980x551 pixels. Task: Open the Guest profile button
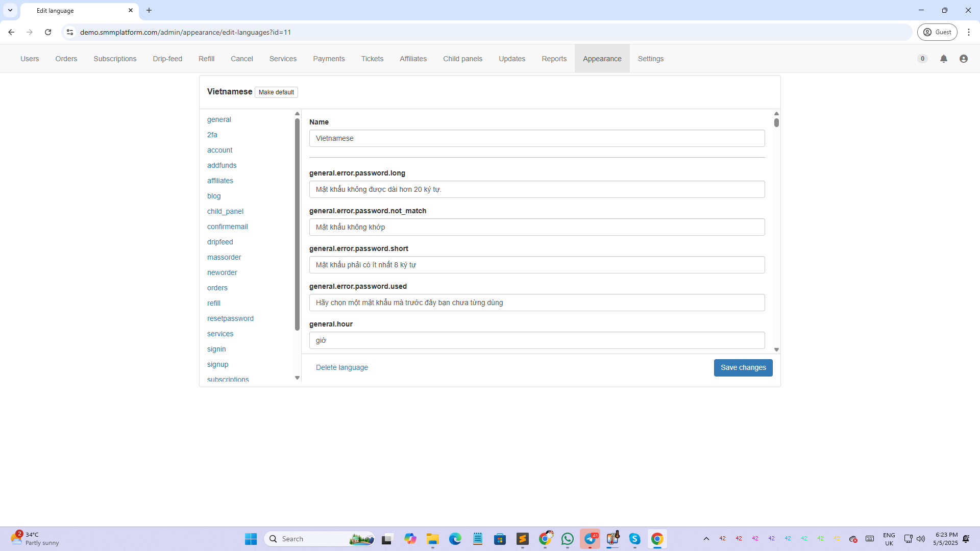coord(937,32)
